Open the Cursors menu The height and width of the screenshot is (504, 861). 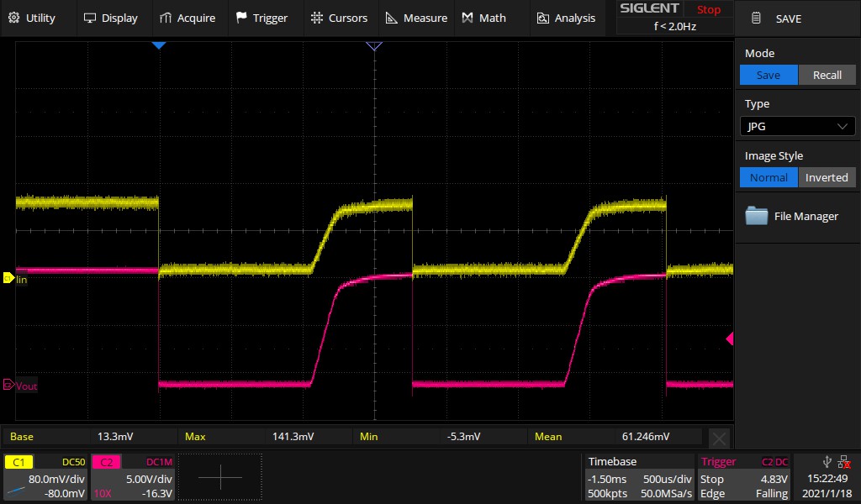[x=339, y=18]
